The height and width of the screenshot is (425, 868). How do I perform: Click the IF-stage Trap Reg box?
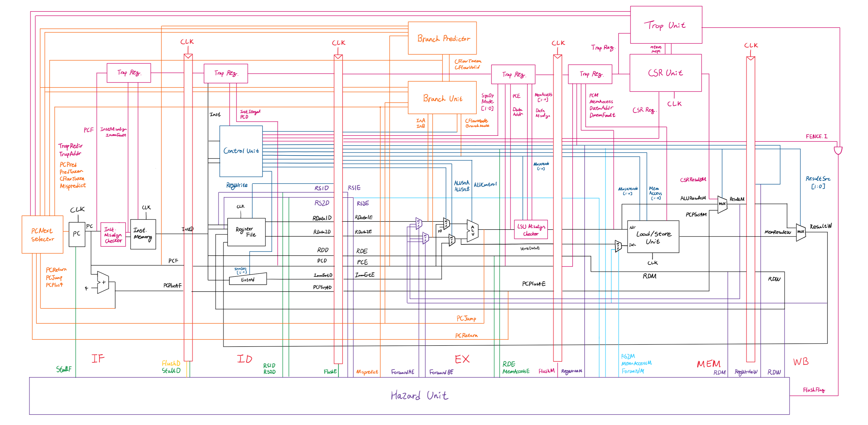pos(129,73)
